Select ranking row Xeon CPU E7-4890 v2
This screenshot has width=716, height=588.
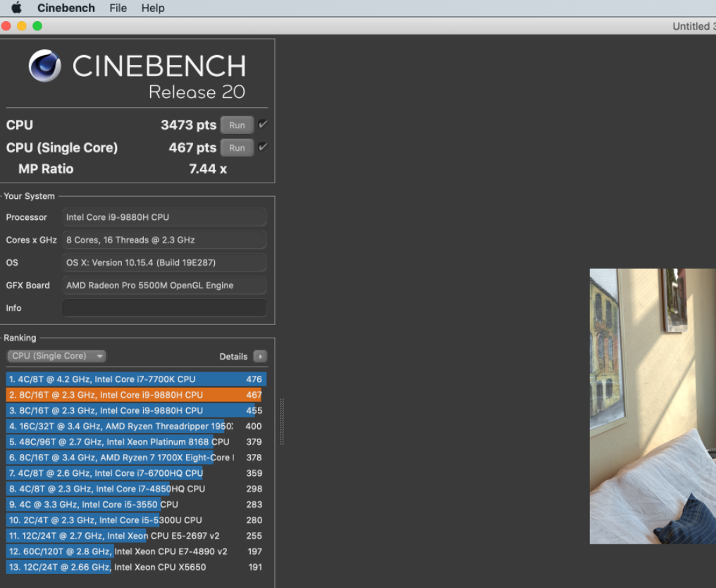pos(136,551)
